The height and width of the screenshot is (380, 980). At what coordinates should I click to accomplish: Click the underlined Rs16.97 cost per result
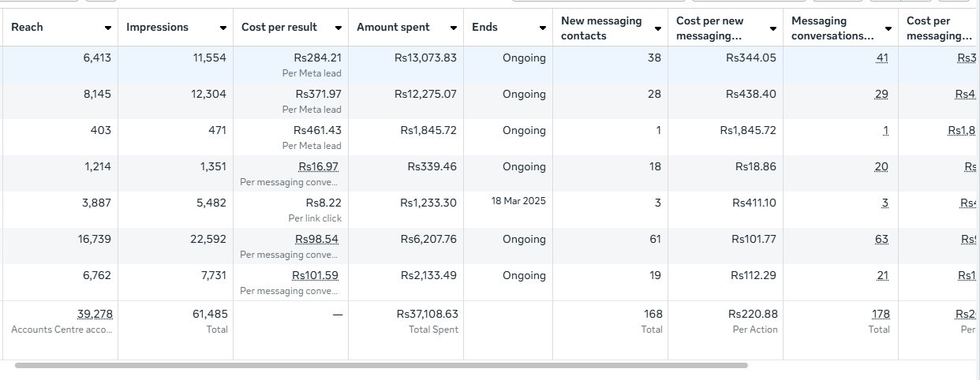tap(318, 166)
